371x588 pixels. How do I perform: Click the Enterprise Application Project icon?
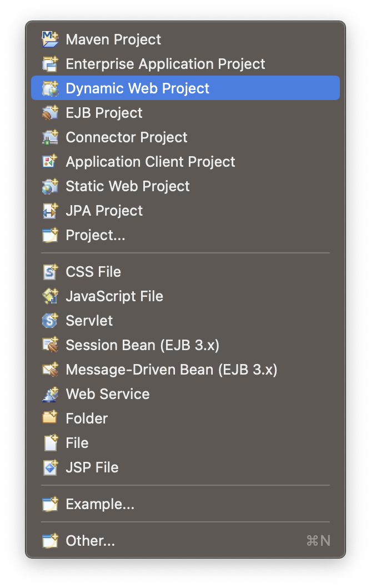pyautogui.click(x=50, y=64)
